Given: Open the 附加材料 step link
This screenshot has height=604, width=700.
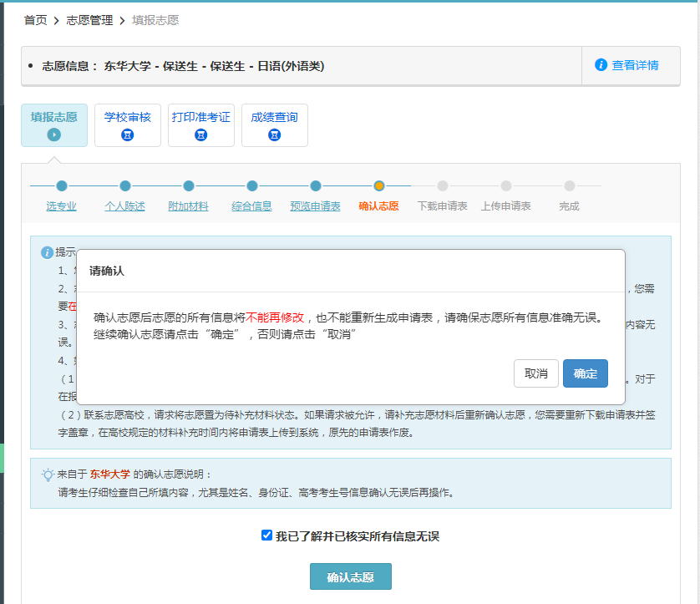Looking at the screenshot, I should click(x=188, y=206).
